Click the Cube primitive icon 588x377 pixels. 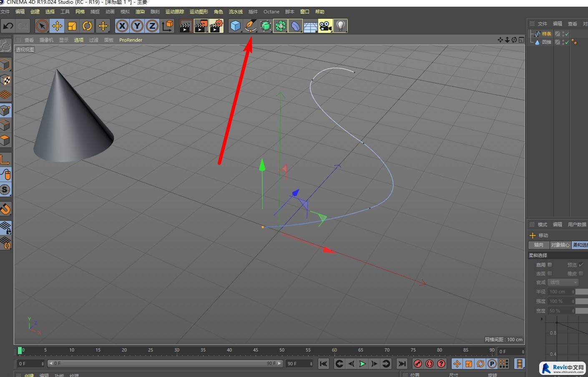click(x=235, y=26)
